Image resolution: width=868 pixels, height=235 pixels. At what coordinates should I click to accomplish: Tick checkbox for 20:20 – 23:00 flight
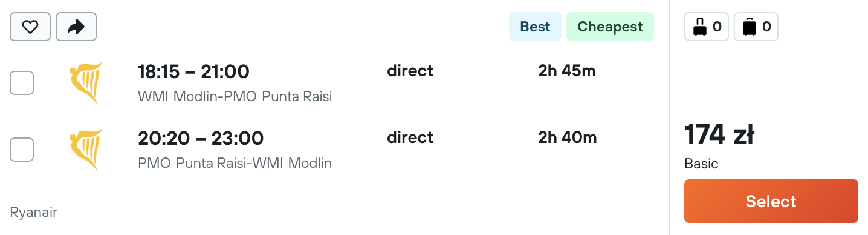[x=22, y=150]
